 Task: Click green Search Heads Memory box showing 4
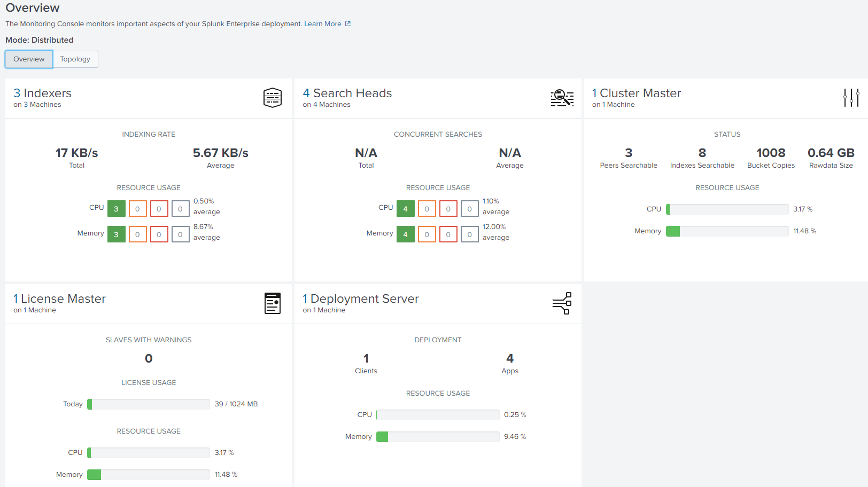(406, 234)
